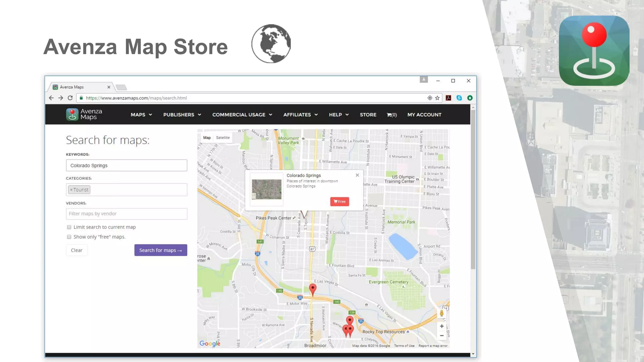Viewport: 644px width, 362px height.
Task: Click the Google logo on map
Action: coord(210,343)
